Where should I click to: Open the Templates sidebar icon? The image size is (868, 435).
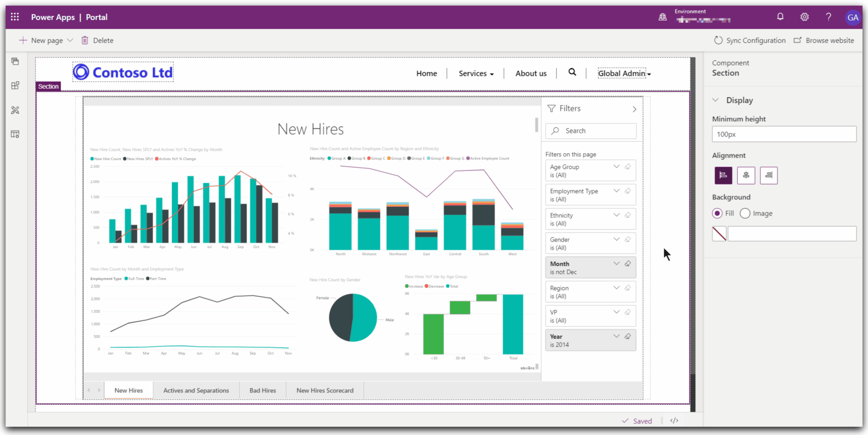click(x=15, y=134)
